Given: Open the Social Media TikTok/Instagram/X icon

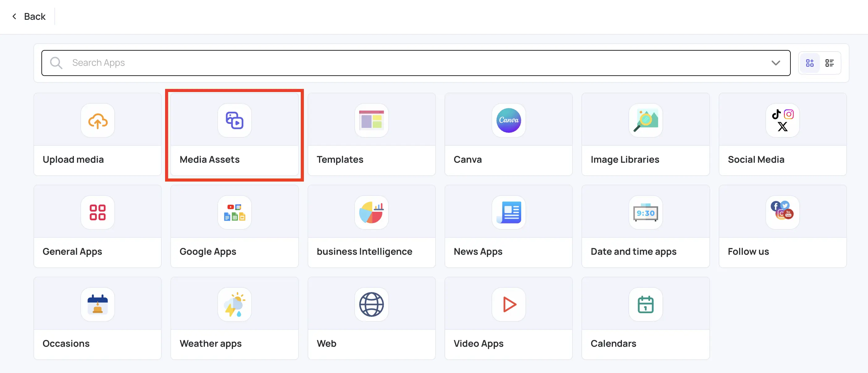Looking at the screenshot, I should pos(782,120).
